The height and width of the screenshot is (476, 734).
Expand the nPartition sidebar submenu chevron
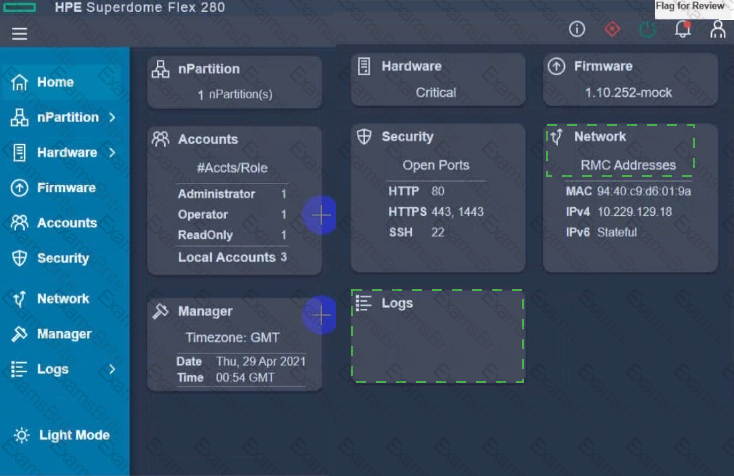tap(112, 118)
